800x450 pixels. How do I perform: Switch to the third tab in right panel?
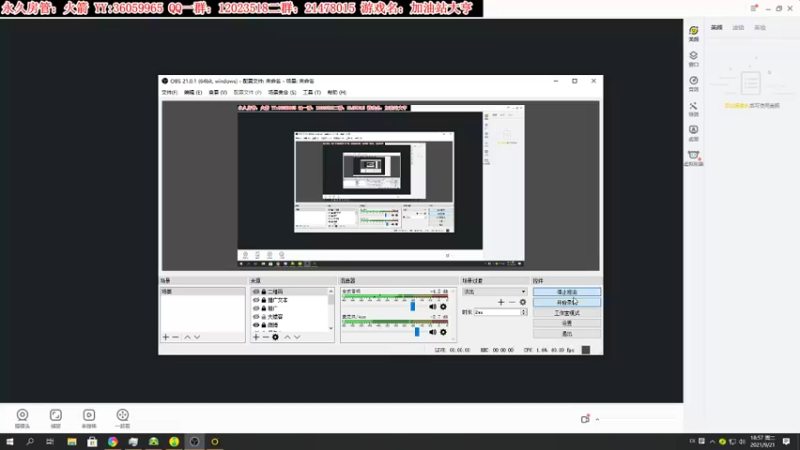760,28
